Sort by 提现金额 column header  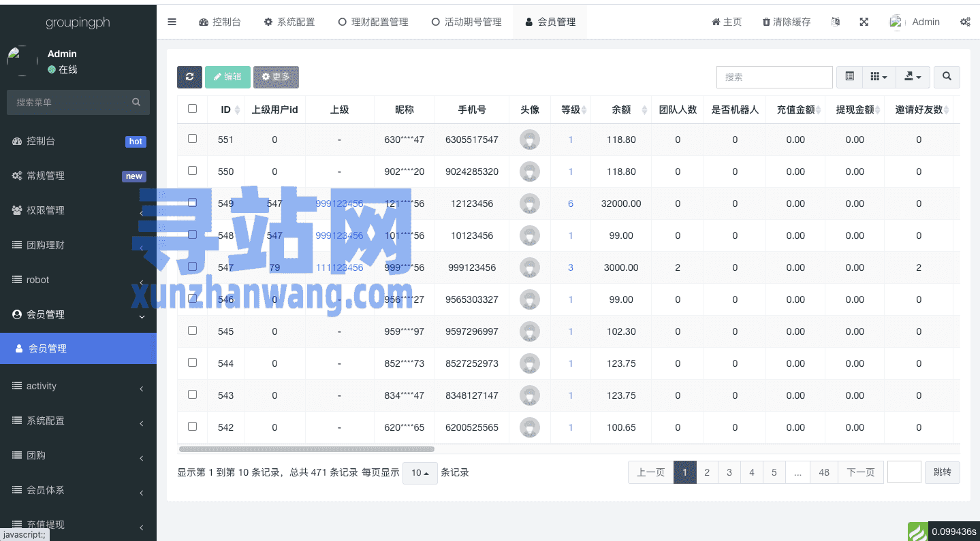[855, 110]
